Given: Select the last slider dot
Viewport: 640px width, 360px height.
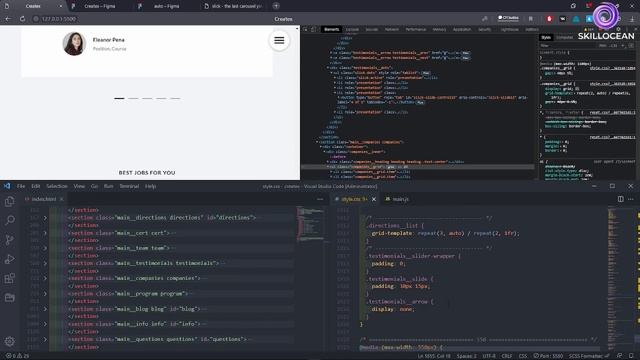Looking at the screenshot, I should pyautogui.click(x=176, y=98).
